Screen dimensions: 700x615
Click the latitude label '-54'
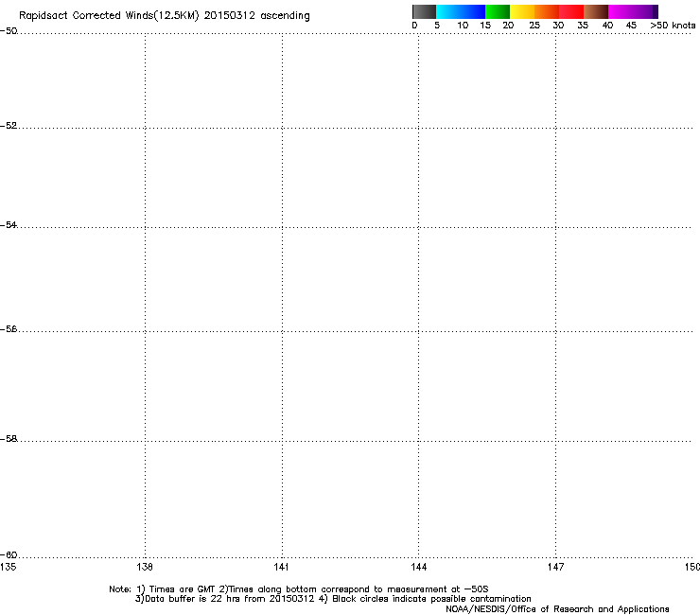click(x=9, y=224)
